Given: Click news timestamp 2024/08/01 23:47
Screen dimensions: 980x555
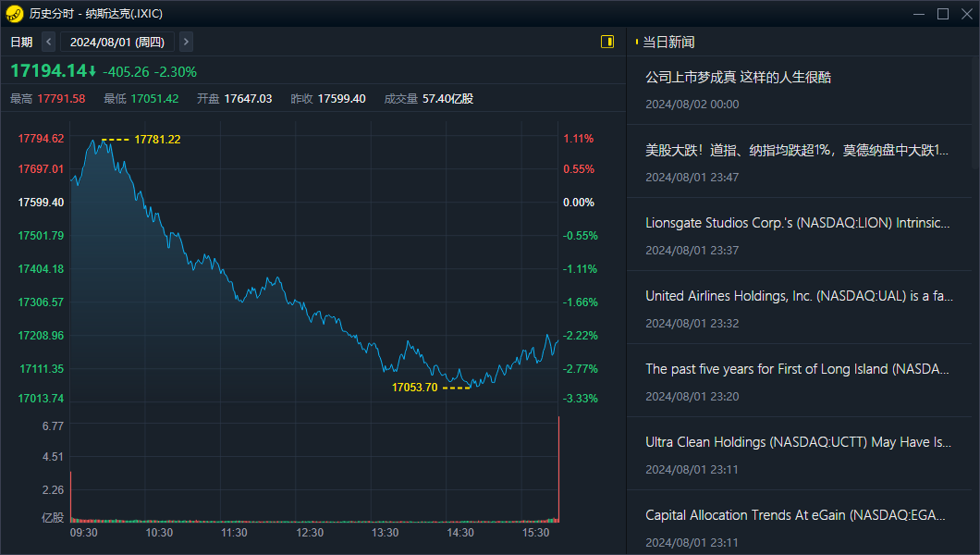Looking at the screenshot, I should [692, 178].
